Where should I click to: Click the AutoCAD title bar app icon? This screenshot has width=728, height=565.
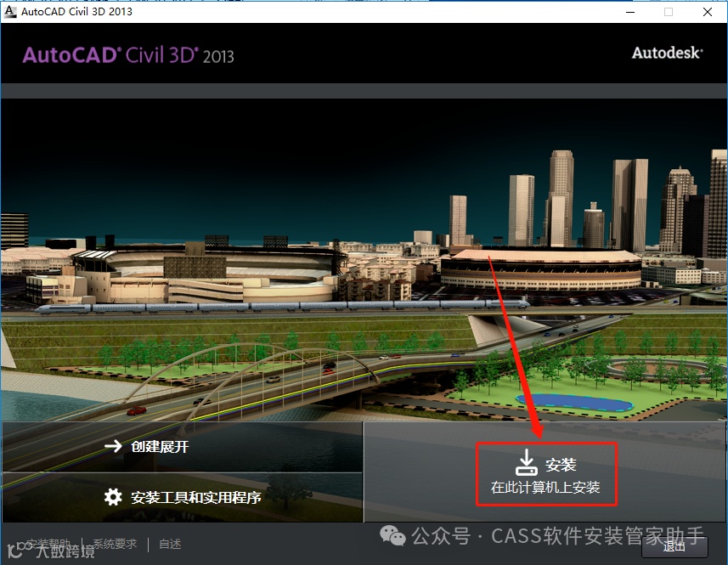pyautogui.click(x=9, y=11)
